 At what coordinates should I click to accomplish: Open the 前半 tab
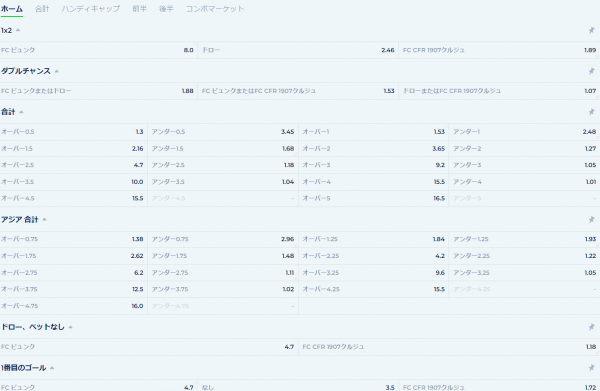(139, 9)
